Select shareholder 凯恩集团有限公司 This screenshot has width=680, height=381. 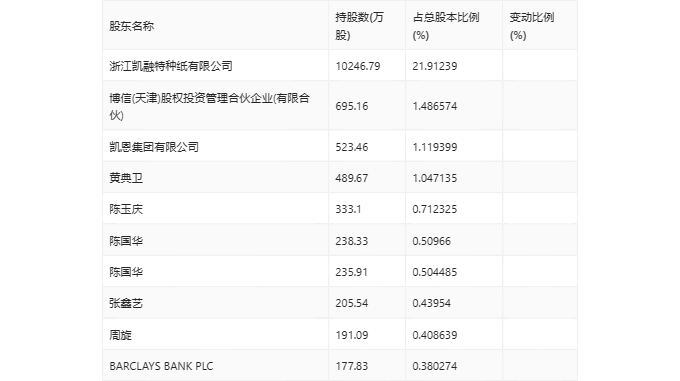click(x=154, y=147)
